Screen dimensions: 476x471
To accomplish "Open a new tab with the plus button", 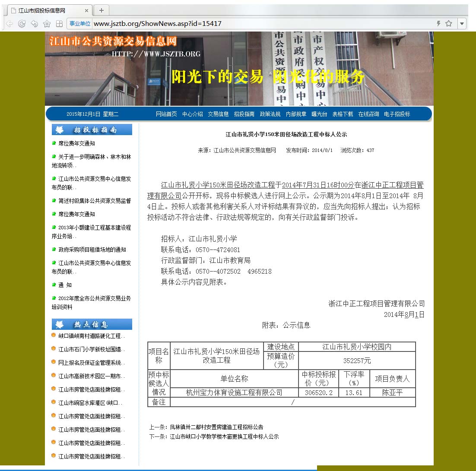I will coord(102,10).
